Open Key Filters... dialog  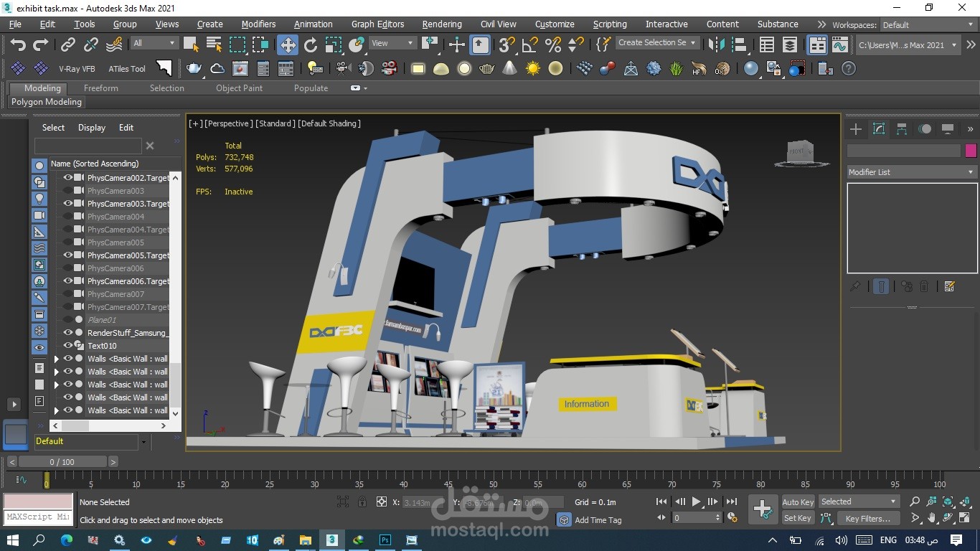(867, 519)
